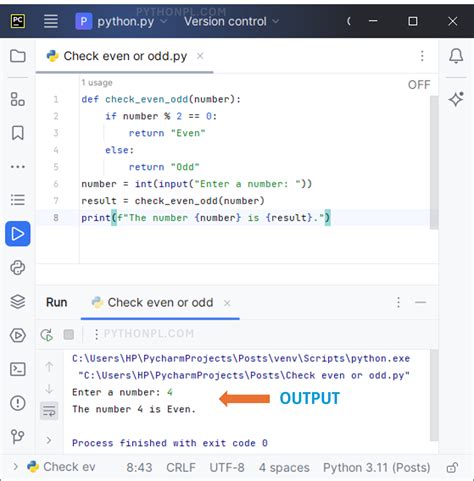The image size is (474, 481).
Task: Open the Terminal tool window
Action: click(18, 369)
